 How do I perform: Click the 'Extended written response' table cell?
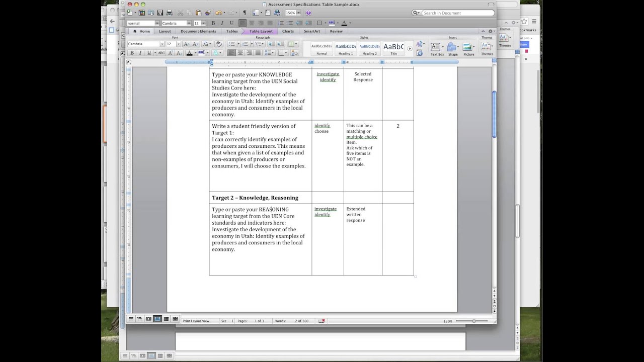pyautogui.click(x=363, y=239)
